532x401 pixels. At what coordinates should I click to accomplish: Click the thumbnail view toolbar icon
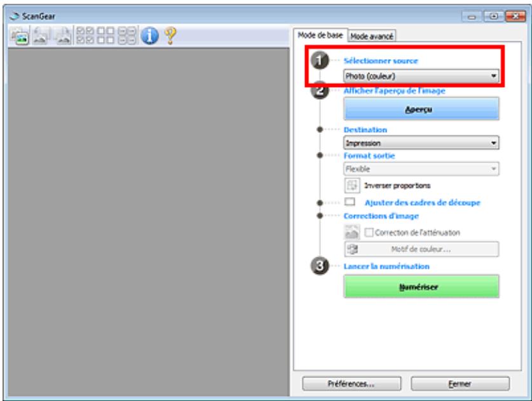point(20,36)
